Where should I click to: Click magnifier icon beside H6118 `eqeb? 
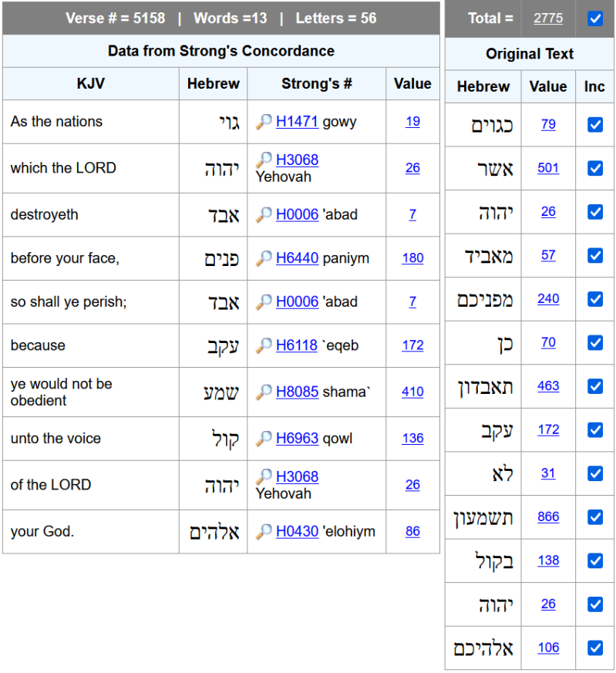pos(264,345)
